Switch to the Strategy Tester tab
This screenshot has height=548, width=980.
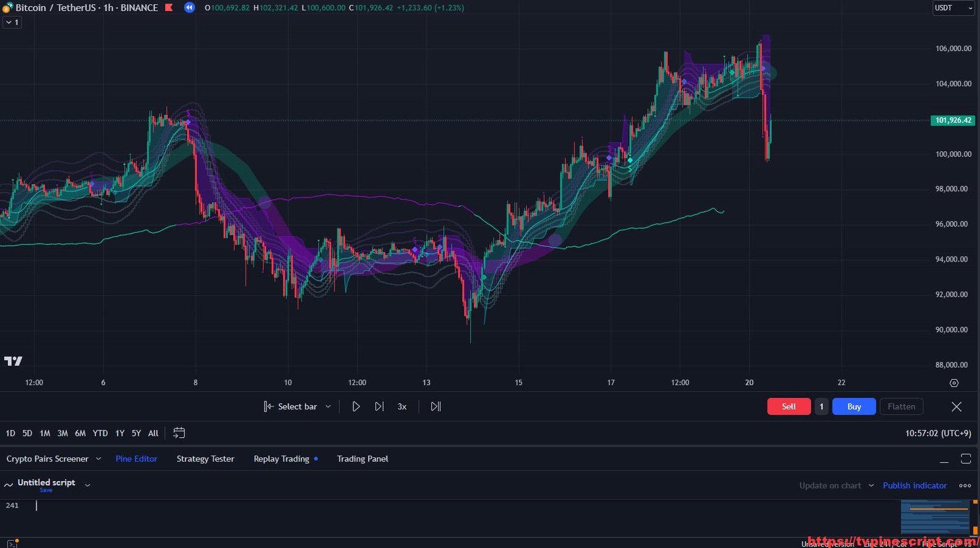205,459
